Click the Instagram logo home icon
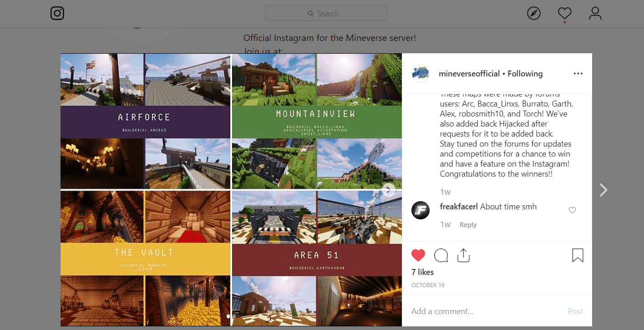644x330 pixels. coord(57,13)
